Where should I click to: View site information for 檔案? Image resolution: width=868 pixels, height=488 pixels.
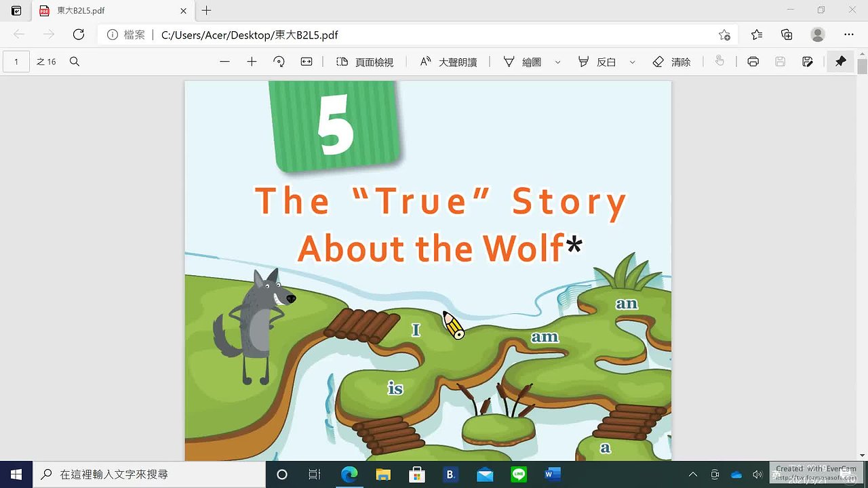[x=126, y=35]
